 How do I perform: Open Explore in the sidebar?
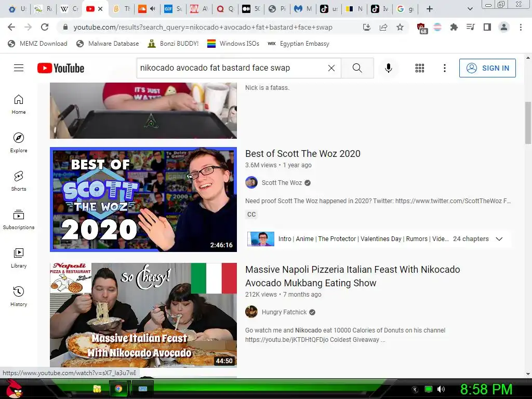(x=19, y=142)
